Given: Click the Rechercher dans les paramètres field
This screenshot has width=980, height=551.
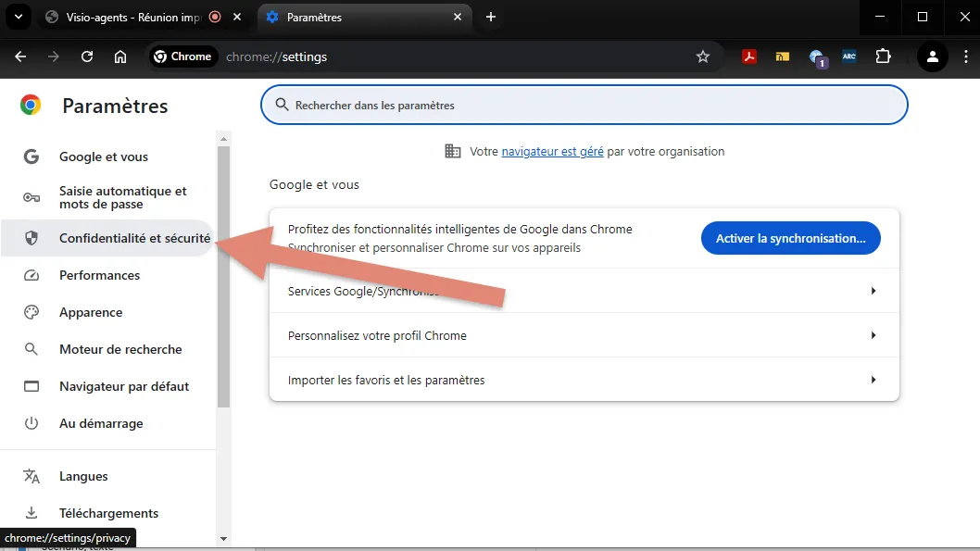Looking at the screenshot, I should tap(584, 105).
